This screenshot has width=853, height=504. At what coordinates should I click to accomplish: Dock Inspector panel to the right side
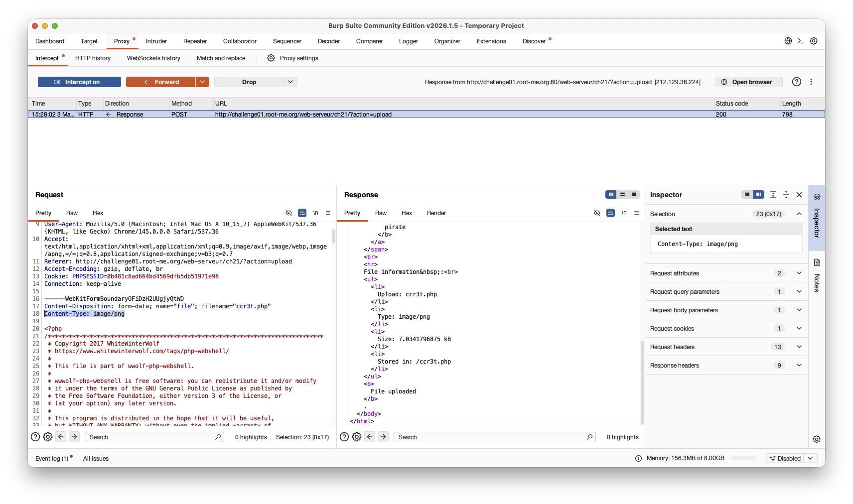(758, 194)
